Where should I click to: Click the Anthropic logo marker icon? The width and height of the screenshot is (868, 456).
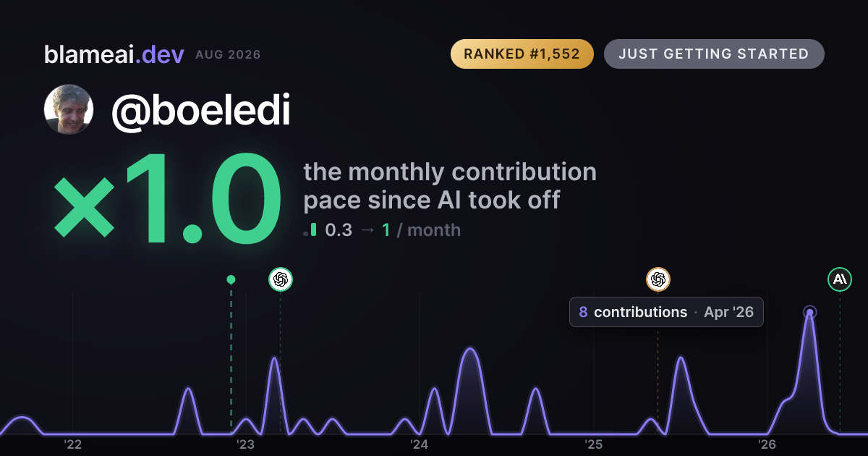point(840,279)
